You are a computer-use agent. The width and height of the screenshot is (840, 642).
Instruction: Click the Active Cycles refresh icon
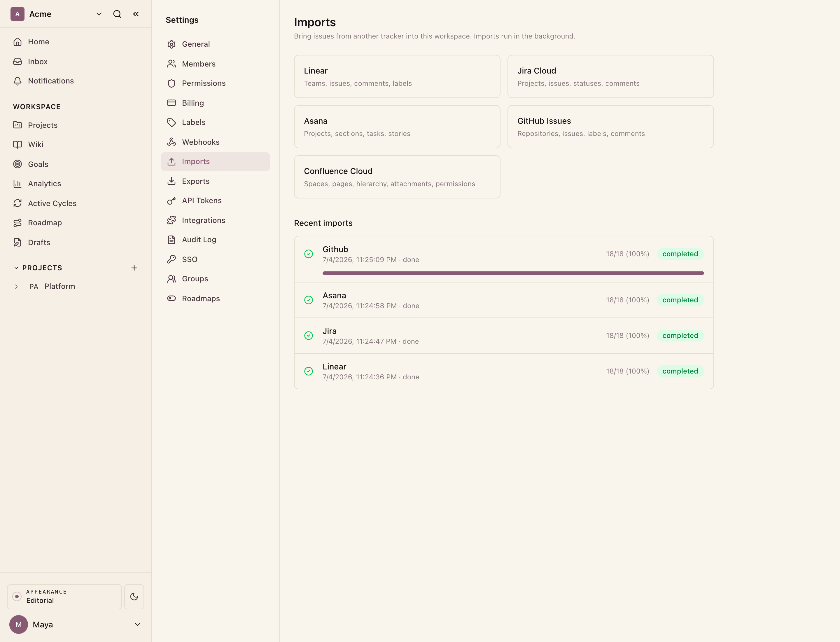(17, 203)
